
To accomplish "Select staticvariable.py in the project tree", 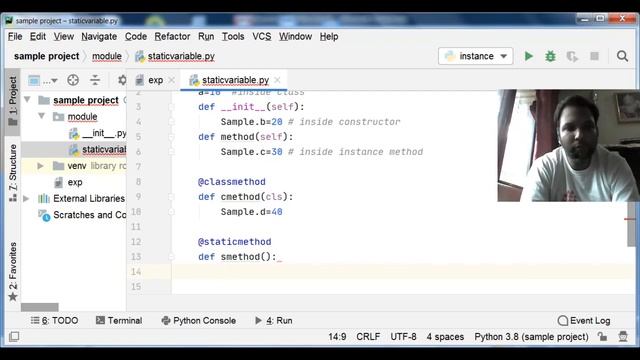I will coord(98,149).
